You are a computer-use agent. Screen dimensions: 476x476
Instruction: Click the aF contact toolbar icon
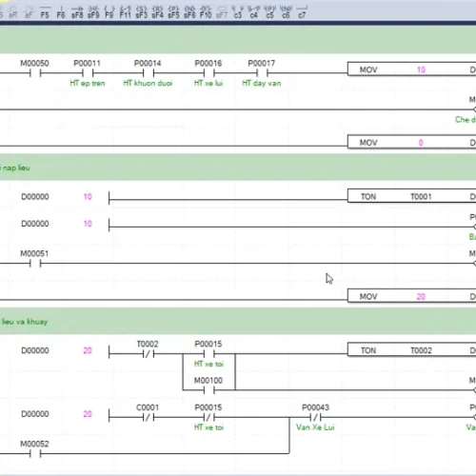[x=29, y=11]
